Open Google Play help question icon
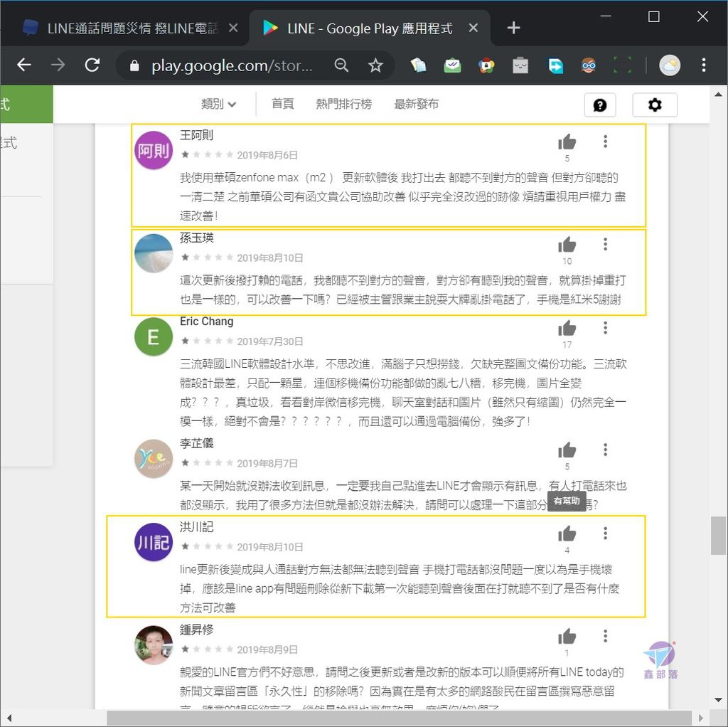Screen dimensions: 728x727 600,105
